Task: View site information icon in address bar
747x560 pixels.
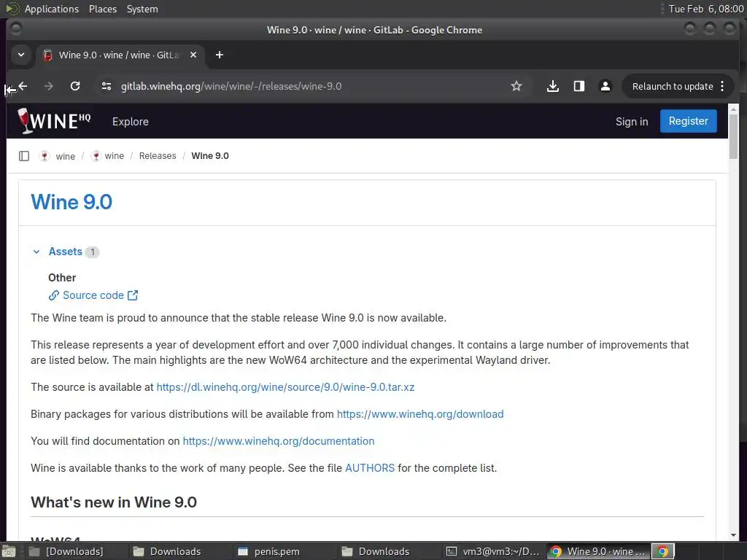Action: click(107, 86)
